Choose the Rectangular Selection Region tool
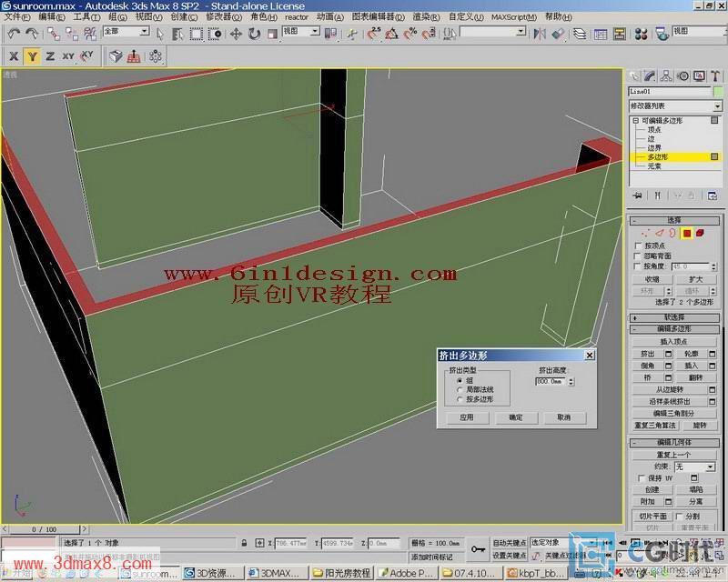 click(196, 34)
